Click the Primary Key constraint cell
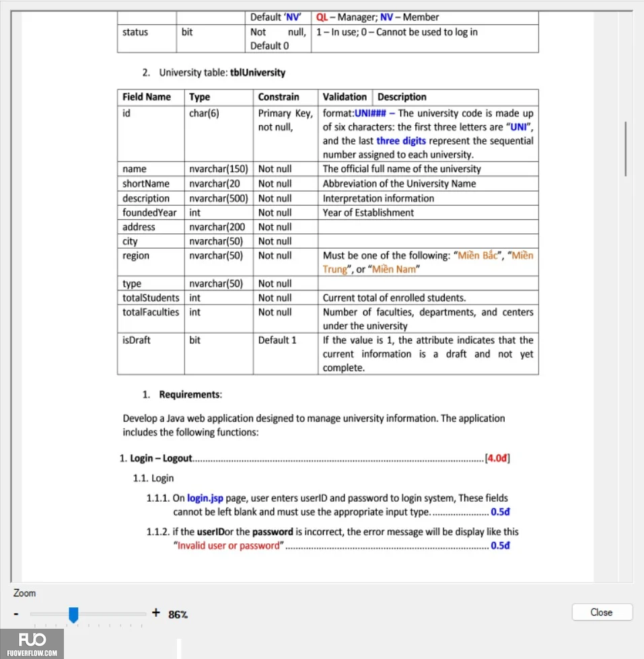The image size is (644, 659). tap(285, 133)
